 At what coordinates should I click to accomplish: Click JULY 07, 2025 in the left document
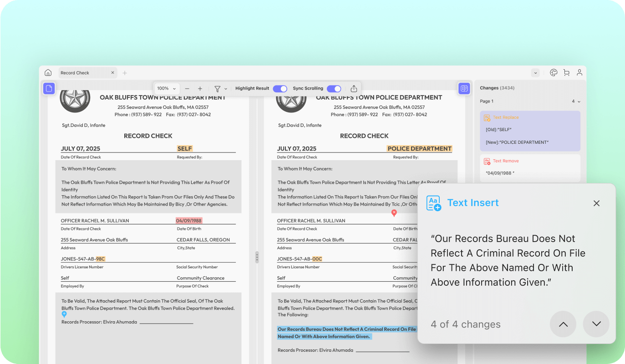[81, 149]
